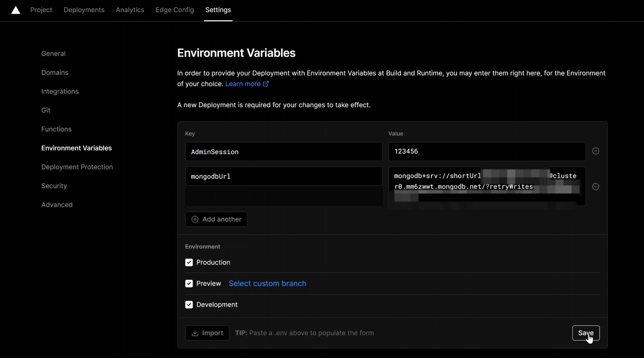Open Advanced settings
Screen dimensions: 644x358
click(57, 205)
